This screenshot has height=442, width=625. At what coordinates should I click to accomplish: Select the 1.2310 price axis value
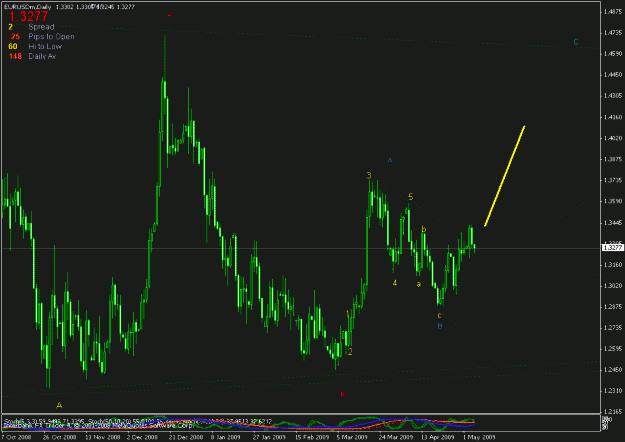[613, 391]
